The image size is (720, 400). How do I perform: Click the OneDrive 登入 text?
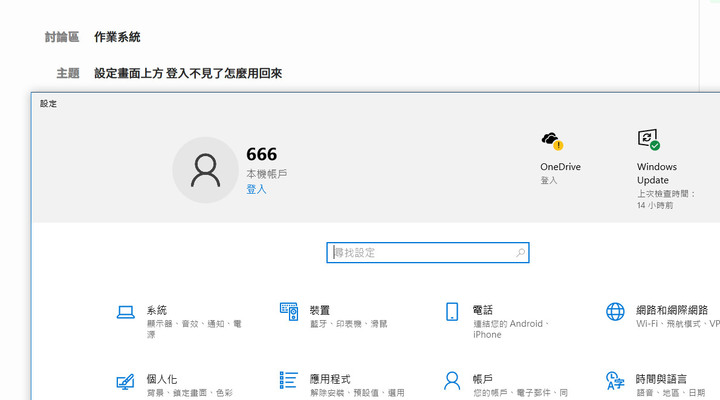pyautogui.click(x=549, y=180)
